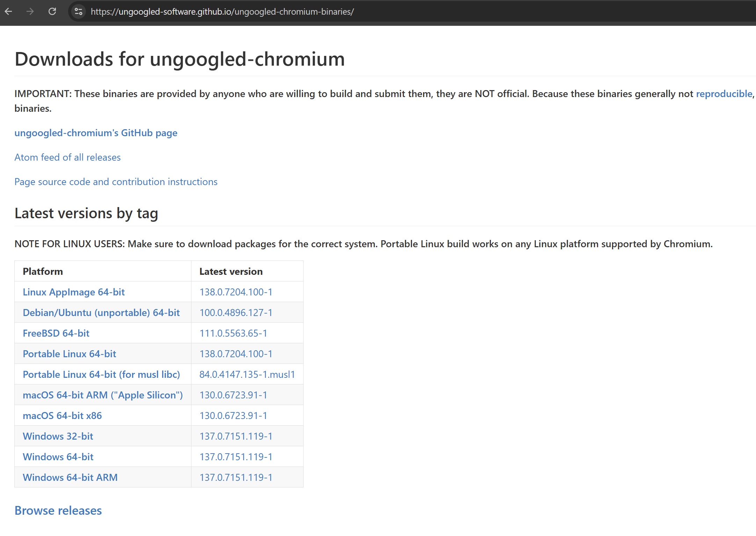Open Debian/Ubuntu (unportable) 64-bit link

click(x=101, y=313)
